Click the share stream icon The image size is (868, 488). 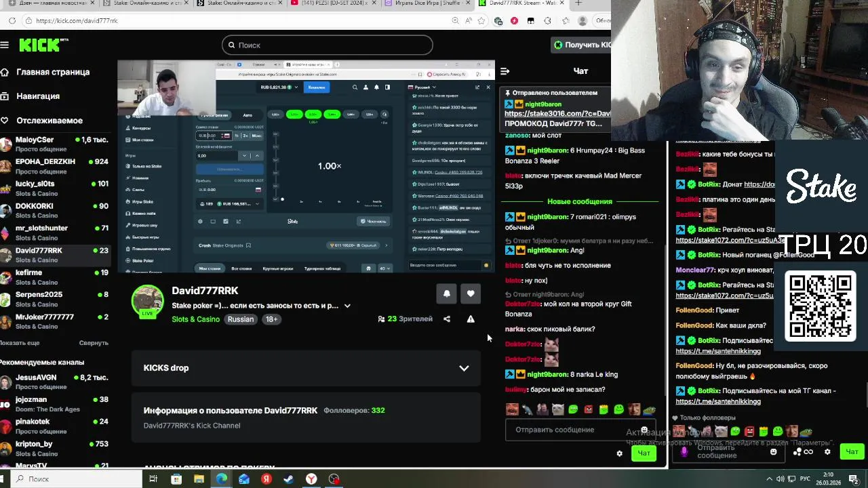click(446, 319)
